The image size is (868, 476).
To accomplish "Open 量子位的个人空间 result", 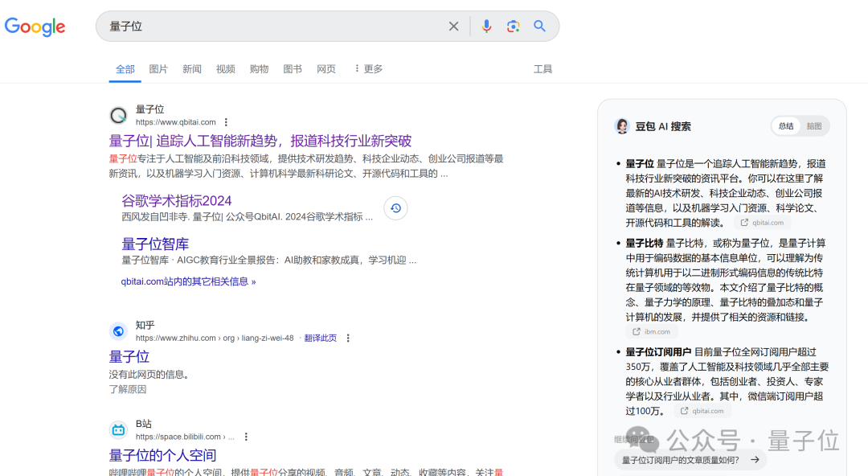I will pyautogui.click(x=162, y=456).
